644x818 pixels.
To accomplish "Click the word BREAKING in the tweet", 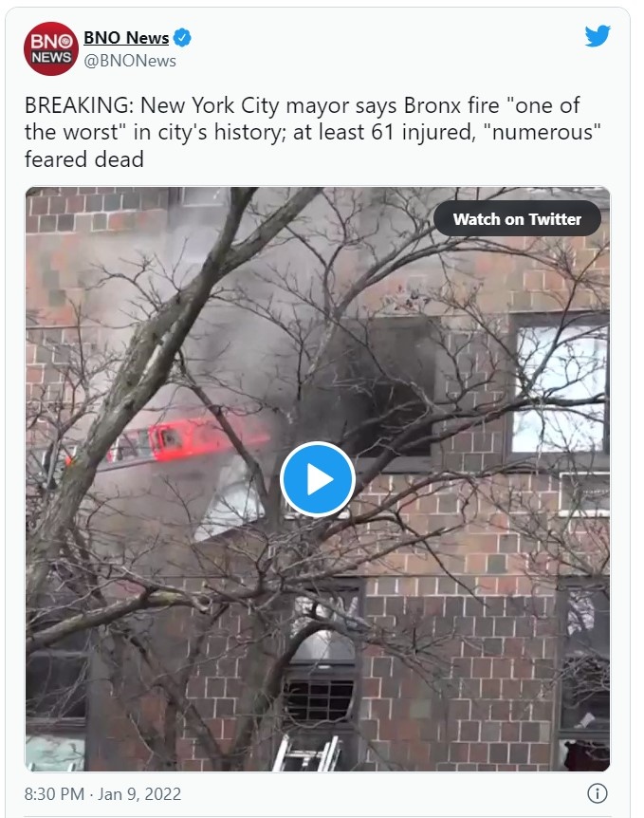I will click(80, 105).
